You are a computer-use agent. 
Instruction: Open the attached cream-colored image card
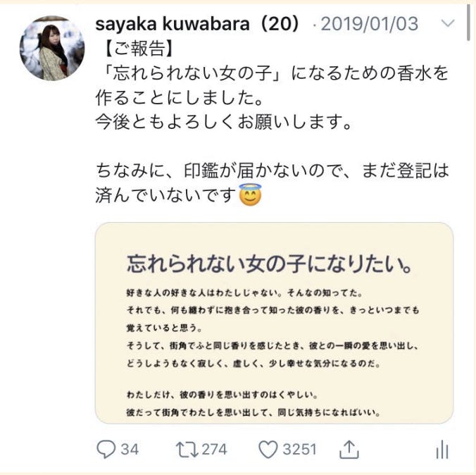click(x=274, y=323)
